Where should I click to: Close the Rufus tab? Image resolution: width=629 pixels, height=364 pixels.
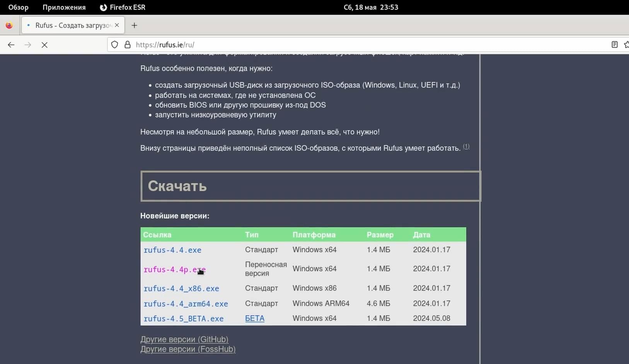[117, 25]
